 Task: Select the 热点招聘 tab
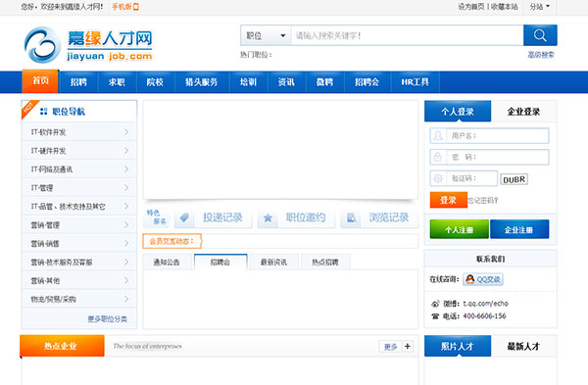tap(325, 262)
